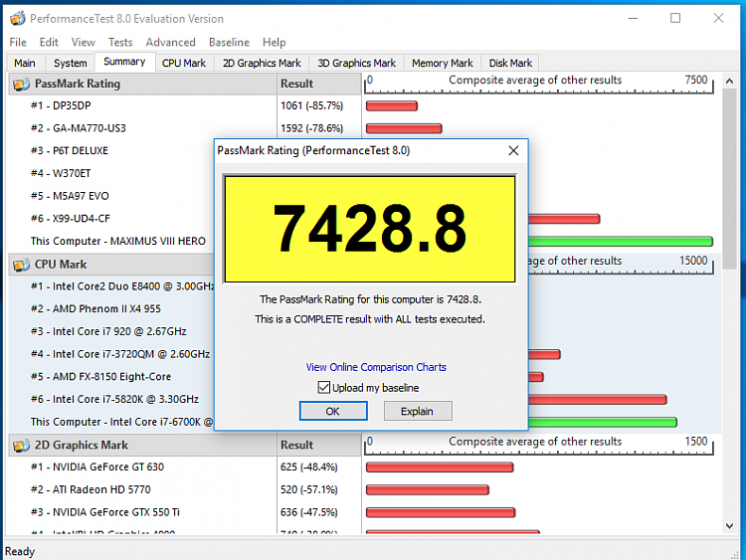This screenshot has width=746, height=560.
Task: Click the Ready status bar text
Action: [x=20, y=552]
